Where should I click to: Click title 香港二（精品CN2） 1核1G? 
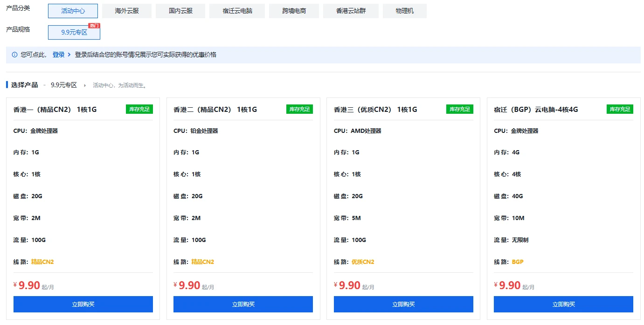[215, 110]
